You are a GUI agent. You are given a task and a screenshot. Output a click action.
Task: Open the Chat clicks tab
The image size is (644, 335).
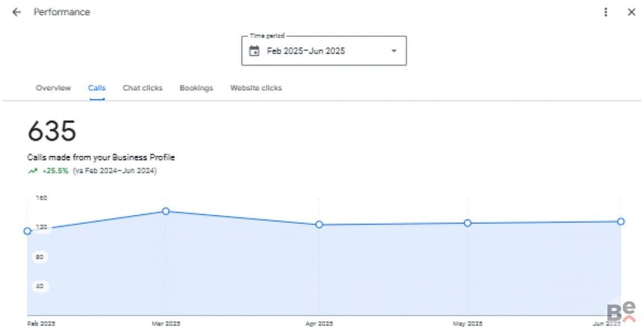click(143, 88)
